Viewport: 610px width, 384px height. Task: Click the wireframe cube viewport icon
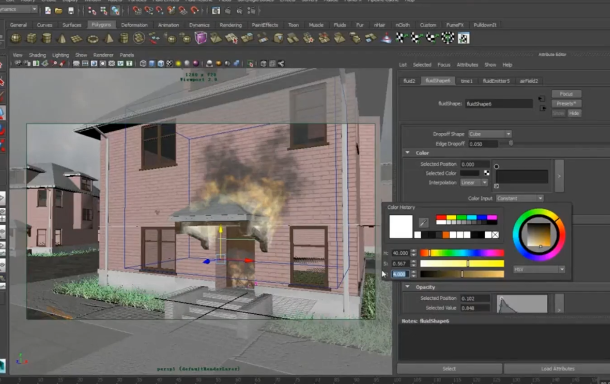143,63
